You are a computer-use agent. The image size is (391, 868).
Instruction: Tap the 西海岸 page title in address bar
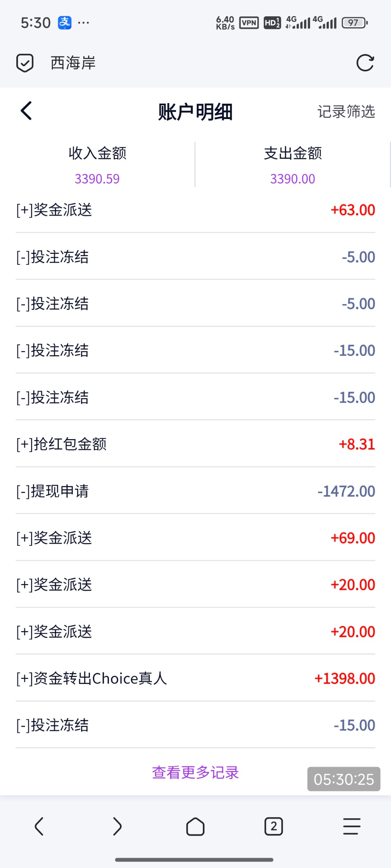coord(73,63)
